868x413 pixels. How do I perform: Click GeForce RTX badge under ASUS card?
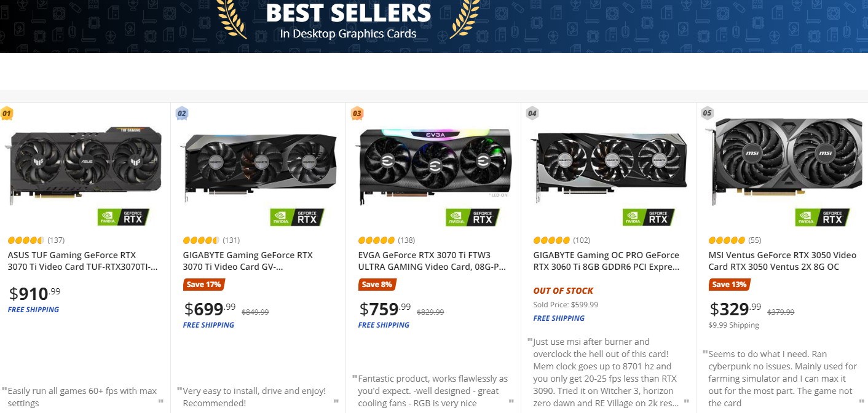pos(124,218)
